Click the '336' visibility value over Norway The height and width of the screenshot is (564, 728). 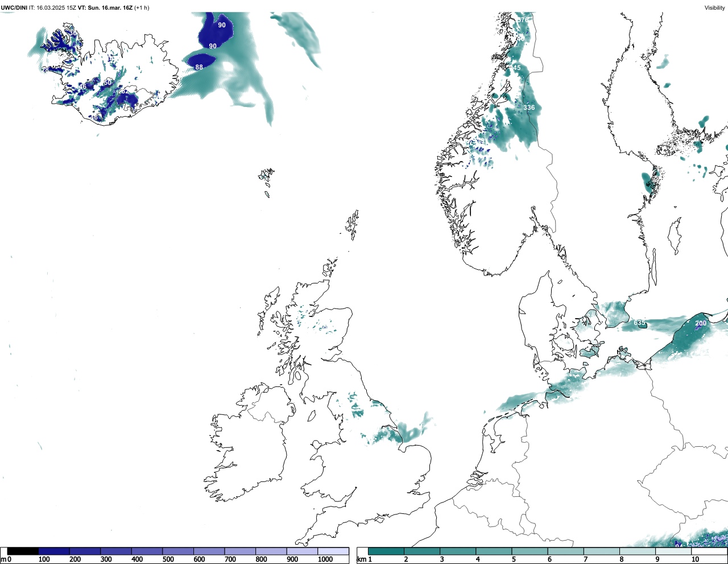click(x=529, y=108)
